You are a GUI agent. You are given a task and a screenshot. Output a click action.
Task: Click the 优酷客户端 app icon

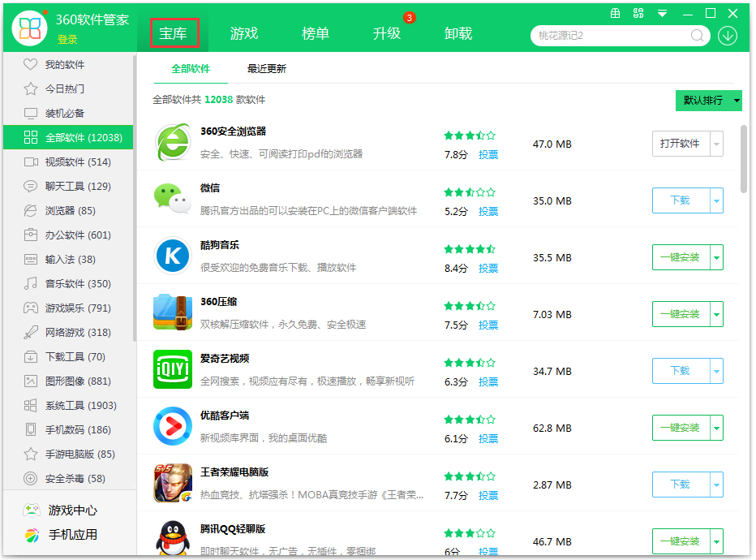tap(173, 426)
